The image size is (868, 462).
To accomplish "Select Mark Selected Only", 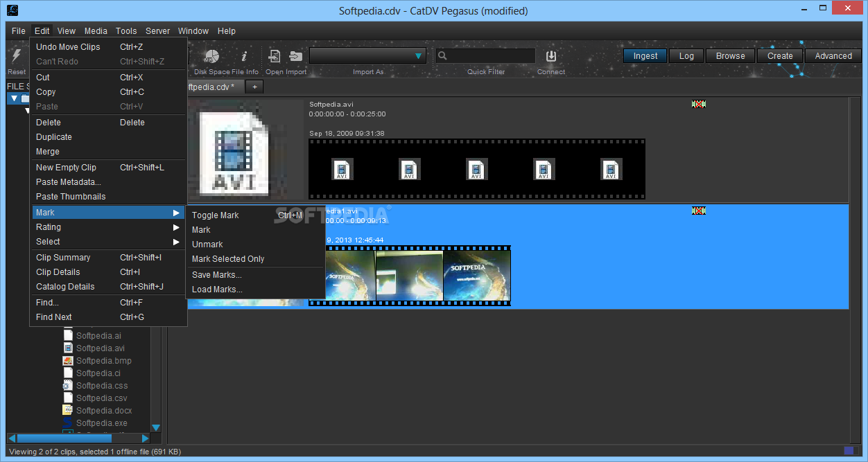I will (256, 259).
